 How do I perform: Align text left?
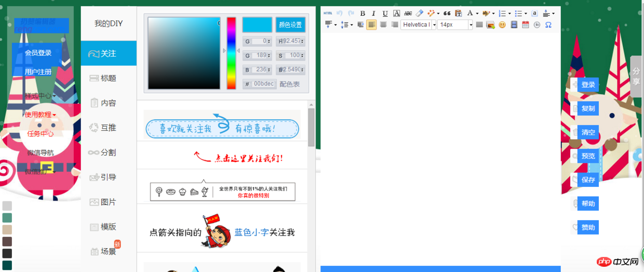(371, 24)
